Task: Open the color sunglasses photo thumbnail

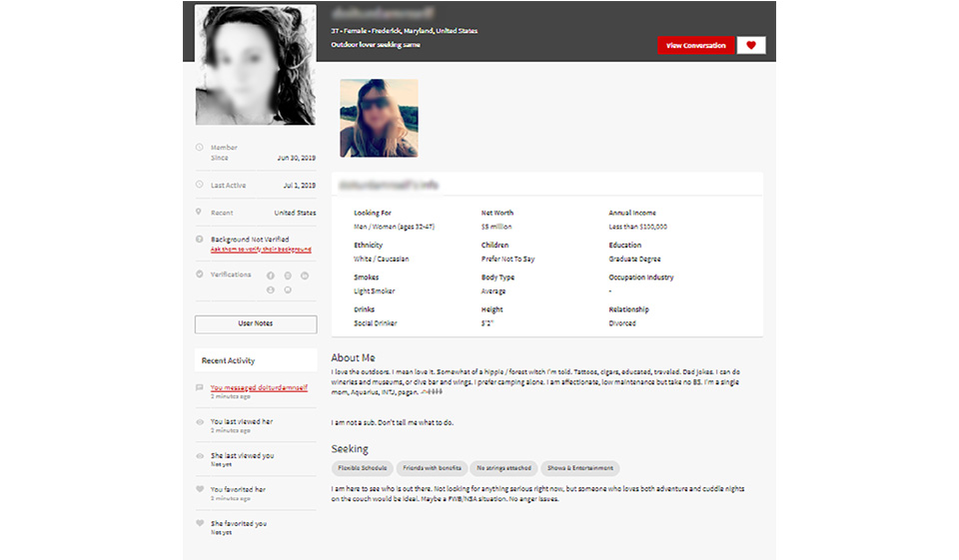Action: click(379, 118)
